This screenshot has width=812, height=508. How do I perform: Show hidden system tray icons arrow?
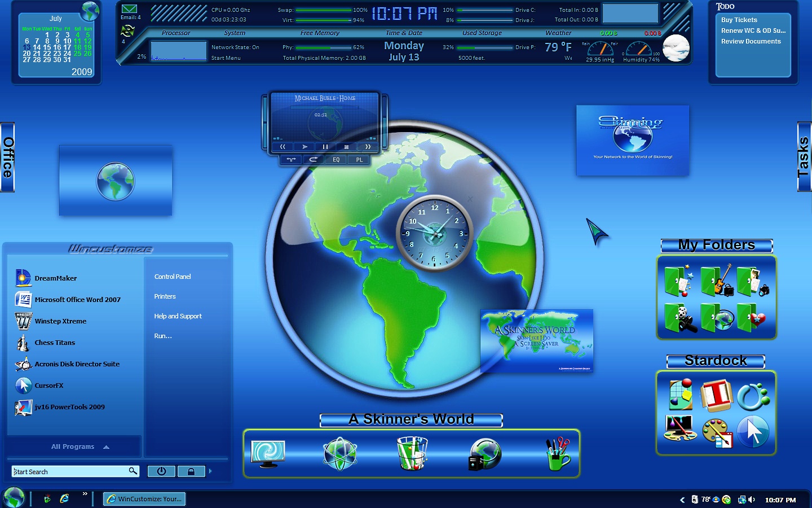(682, 500)
